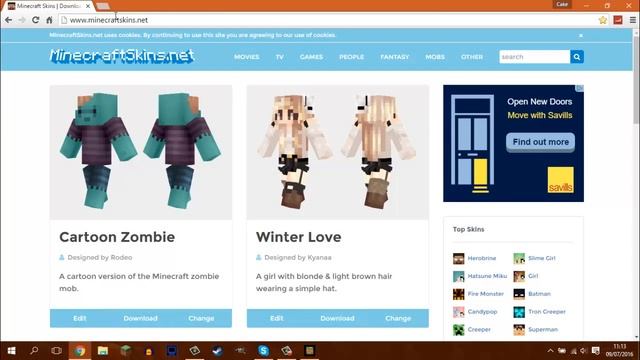The image size is (640, 360).
Task: Show hidden system tray icons
Action: [x=550, y=351]
